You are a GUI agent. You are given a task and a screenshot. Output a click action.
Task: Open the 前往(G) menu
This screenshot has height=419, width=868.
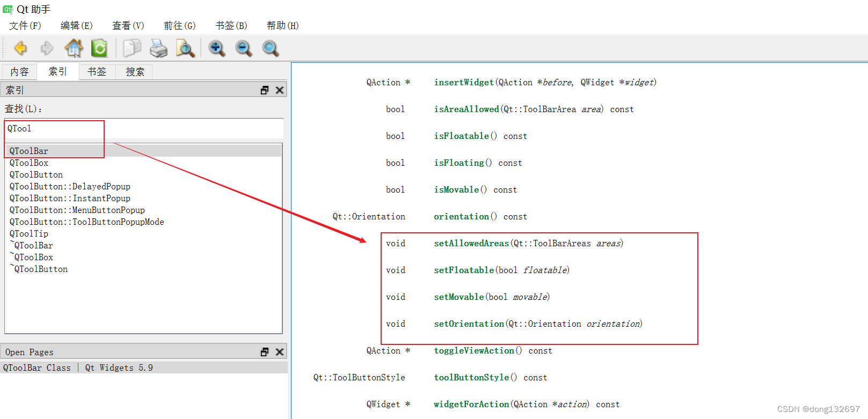coord(180,26)
